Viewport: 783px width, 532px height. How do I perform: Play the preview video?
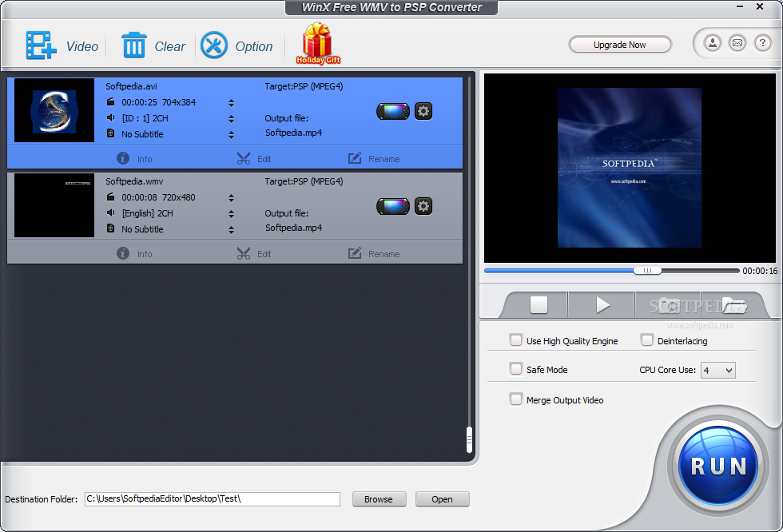602,304
